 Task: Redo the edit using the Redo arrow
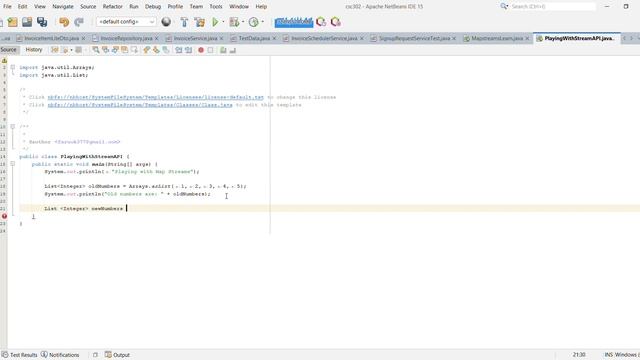(x=79, y=22)
